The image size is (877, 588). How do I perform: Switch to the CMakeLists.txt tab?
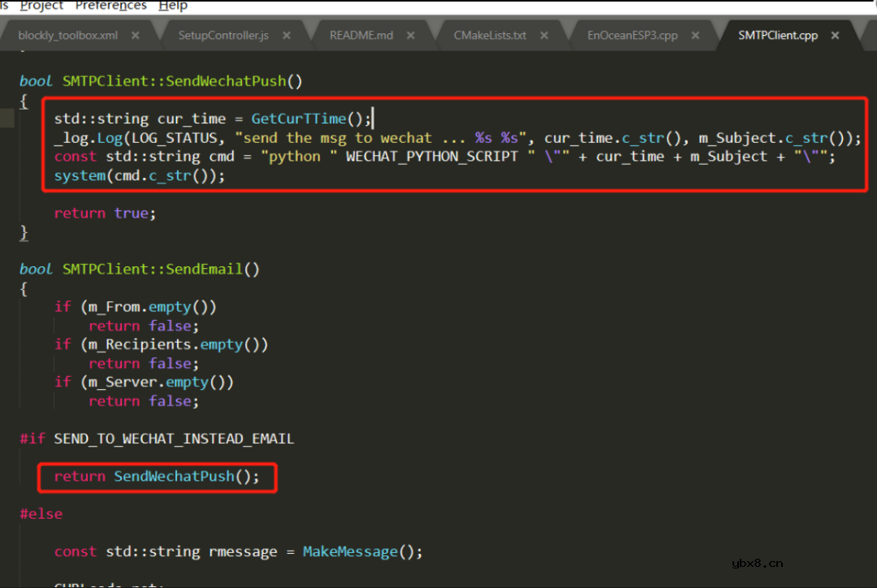[490, 36]
